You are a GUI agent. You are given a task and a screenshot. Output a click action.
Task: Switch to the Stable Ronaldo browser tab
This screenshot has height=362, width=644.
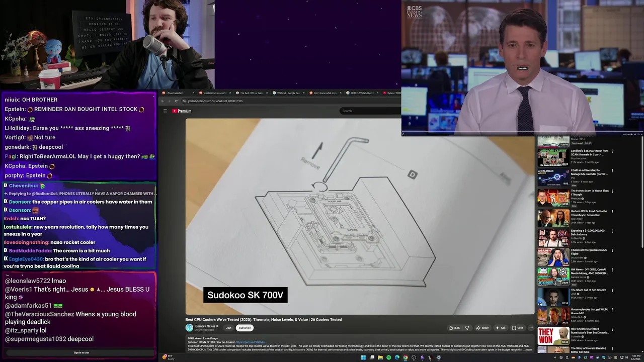click(x=214, y=93)
